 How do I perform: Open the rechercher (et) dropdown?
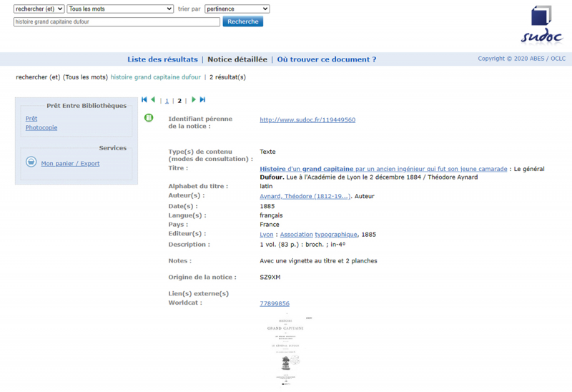39,9
